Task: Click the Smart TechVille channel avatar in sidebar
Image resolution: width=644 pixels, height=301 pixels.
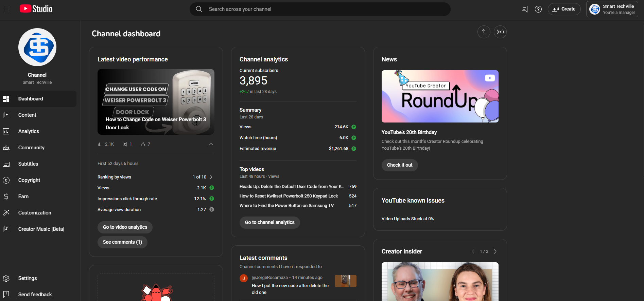Action: pyautogui.click(x=37, y=47)
